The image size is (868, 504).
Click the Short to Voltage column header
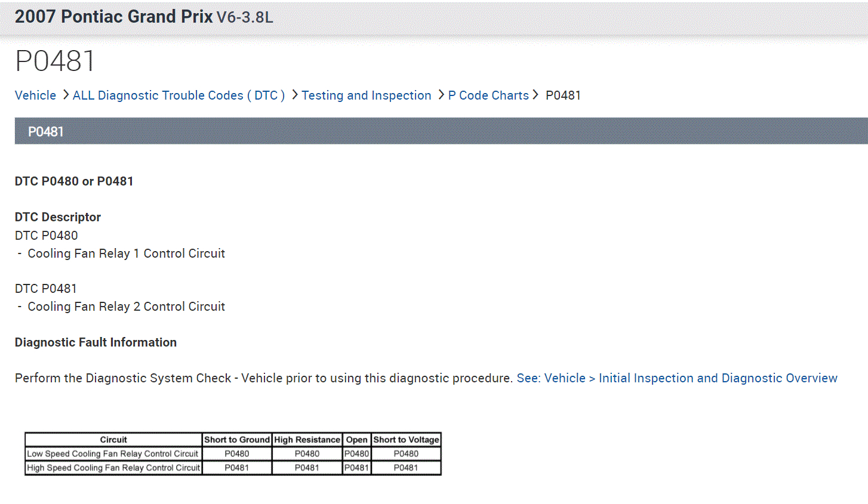click(406, 440)
